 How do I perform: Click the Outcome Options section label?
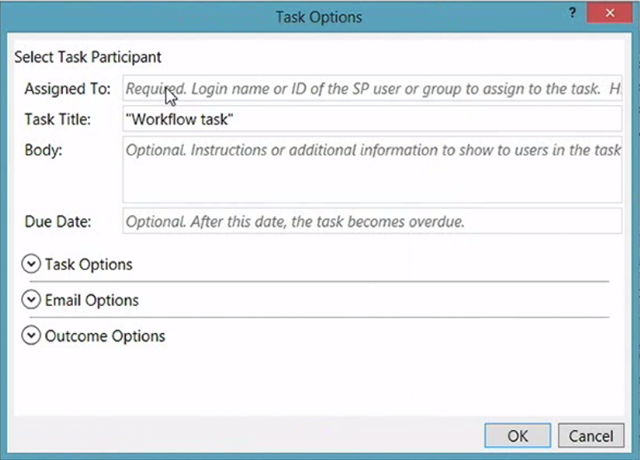105,336
